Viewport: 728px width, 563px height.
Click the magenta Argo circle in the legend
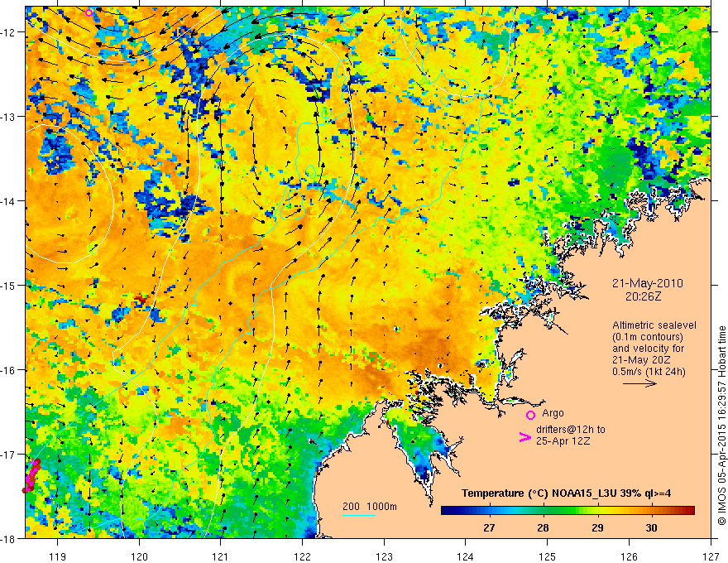[x=530, y=415]
